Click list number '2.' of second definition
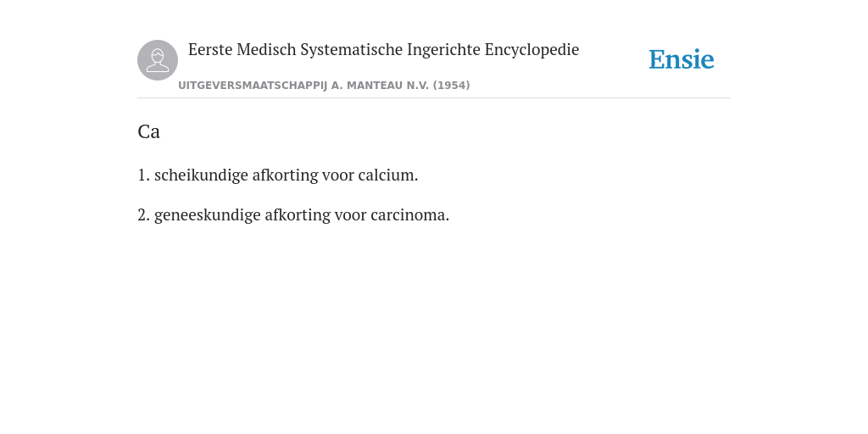Image resolution: width=868 pixels, height=434 pixels. [144, 215]
